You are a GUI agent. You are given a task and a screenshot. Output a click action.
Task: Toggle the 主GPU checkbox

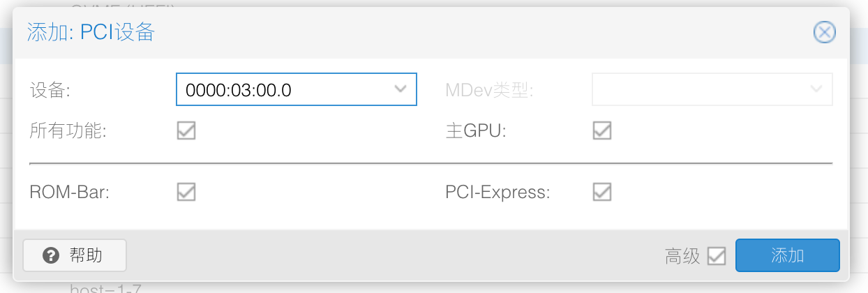tap(602, 130)
